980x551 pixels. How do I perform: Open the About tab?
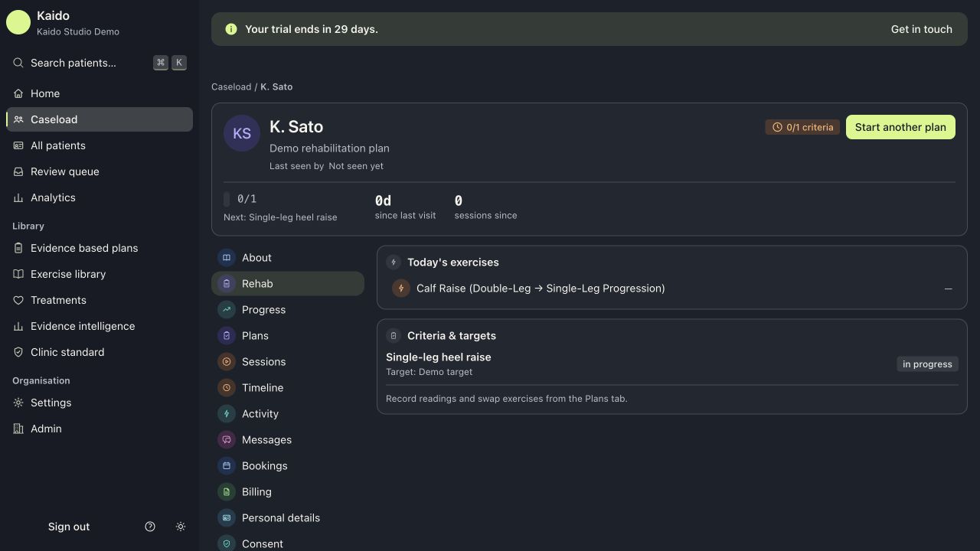(288, 258)
